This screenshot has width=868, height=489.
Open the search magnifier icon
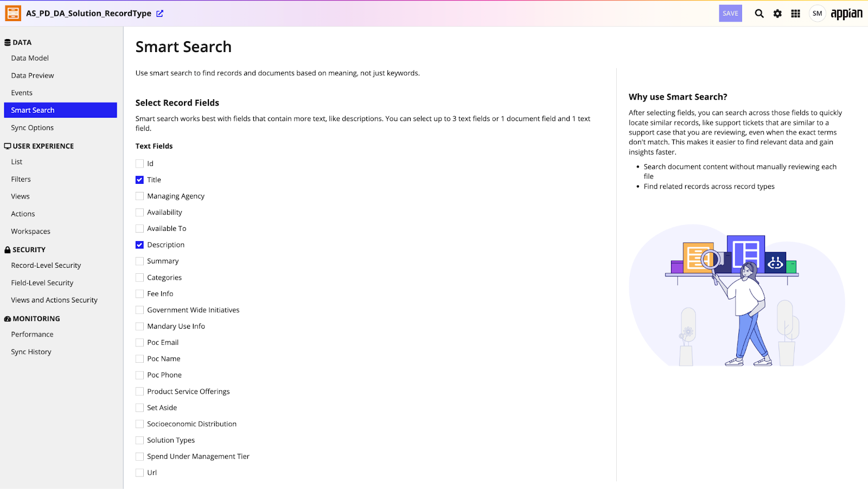[x=759, y=14]
